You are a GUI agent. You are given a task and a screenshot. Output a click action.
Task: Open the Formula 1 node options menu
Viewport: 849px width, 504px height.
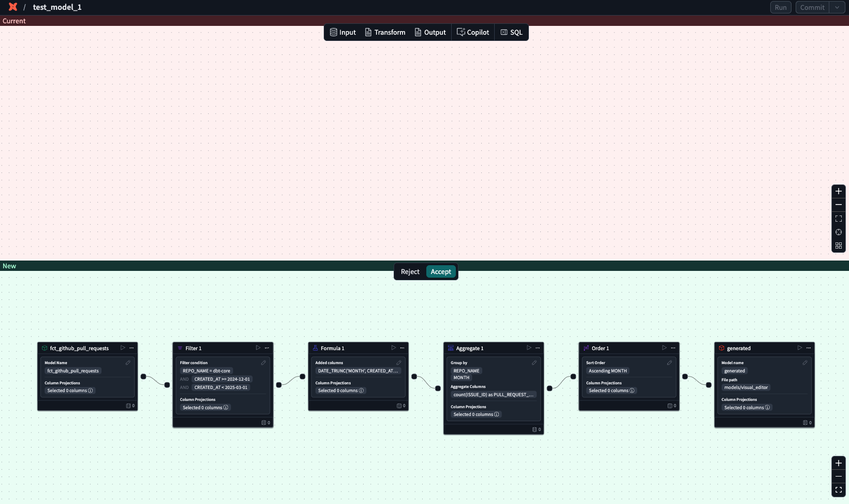402,348
